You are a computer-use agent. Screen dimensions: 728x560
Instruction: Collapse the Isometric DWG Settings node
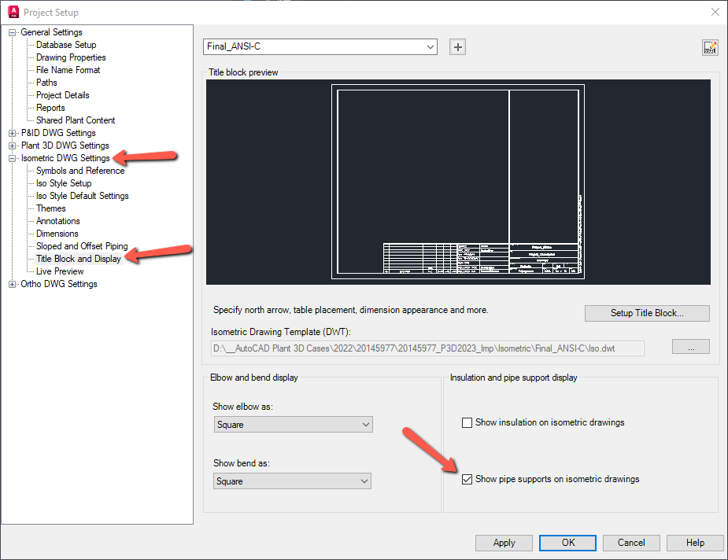[11, 157]
